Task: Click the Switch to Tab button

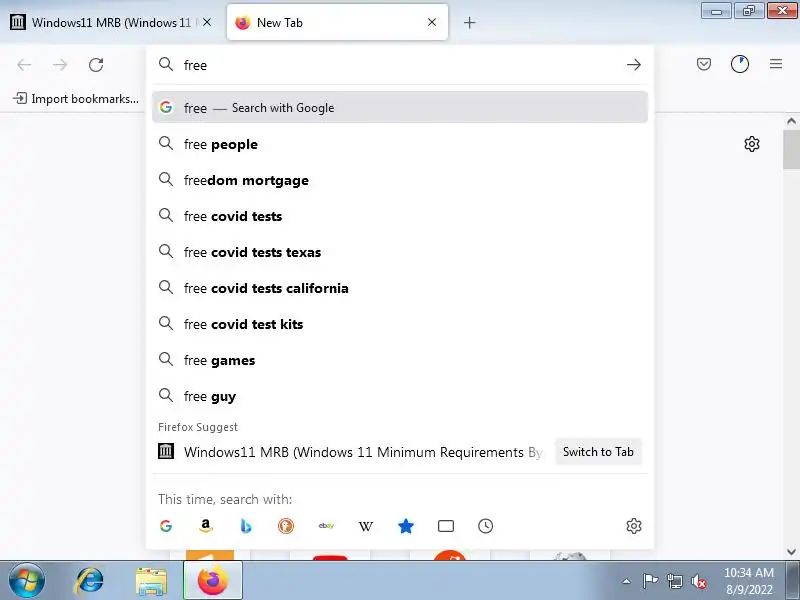Action: 598,452
